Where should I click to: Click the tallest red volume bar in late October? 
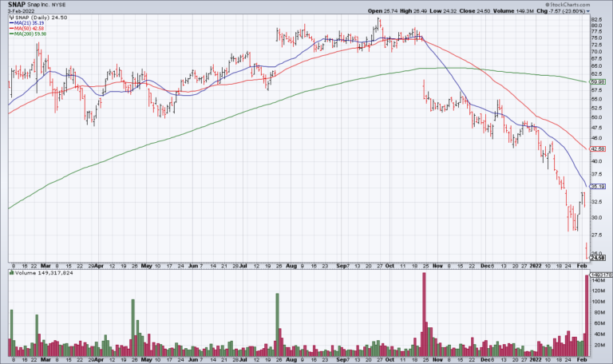click(x=424, y=315)
